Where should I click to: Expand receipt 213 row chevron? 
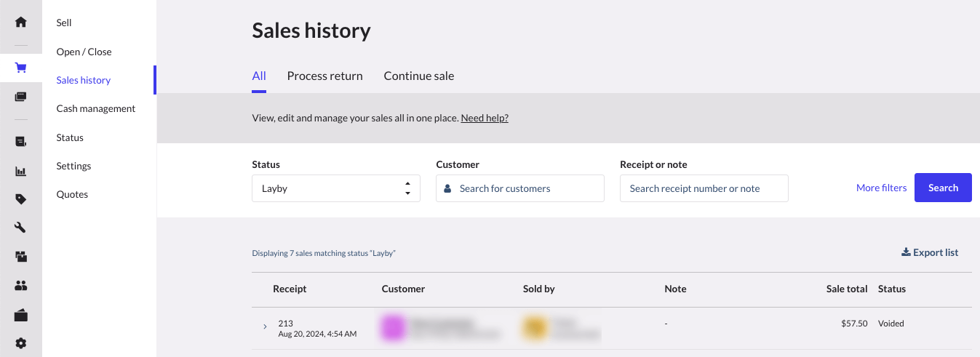pyautogui.click(x=265, y=327)
